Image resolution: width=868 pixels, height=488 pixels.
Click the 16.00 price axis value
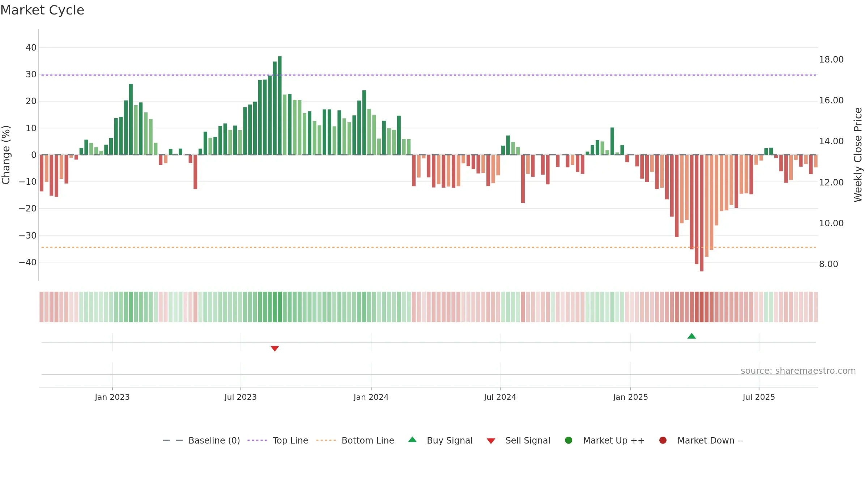click(x=831, y=100)
